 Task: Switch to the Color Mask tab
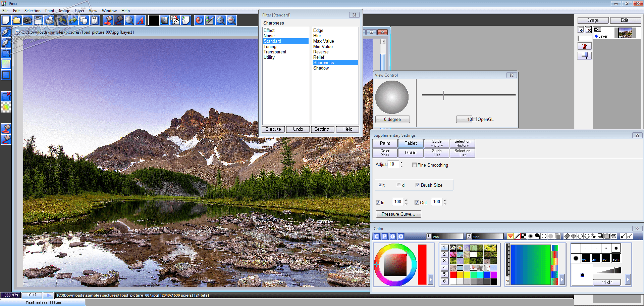tap(385, 153)
